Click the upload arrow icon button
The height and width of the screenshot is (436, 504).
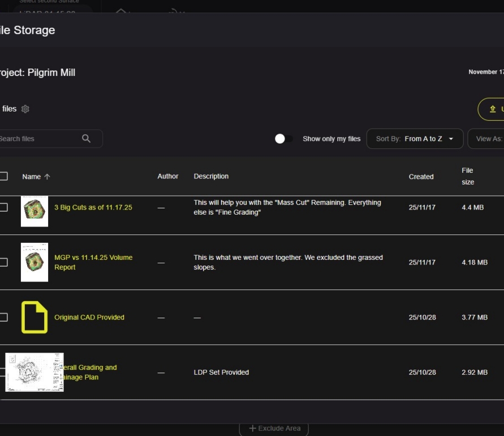(492, 109)
